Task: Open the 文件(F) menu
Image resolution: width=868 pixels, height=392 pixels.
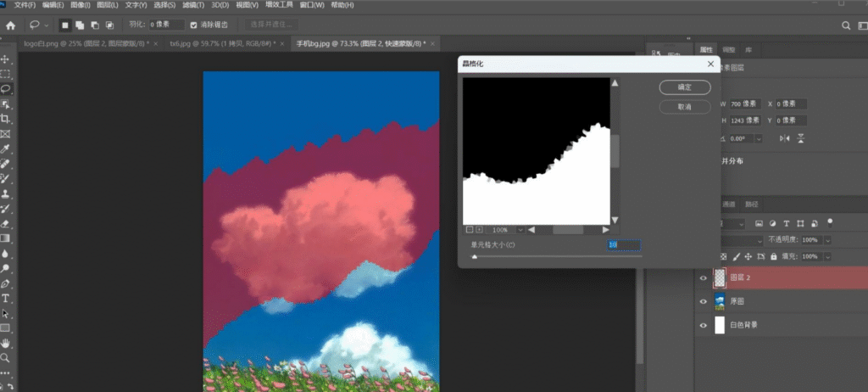Action: click(25, 5)
